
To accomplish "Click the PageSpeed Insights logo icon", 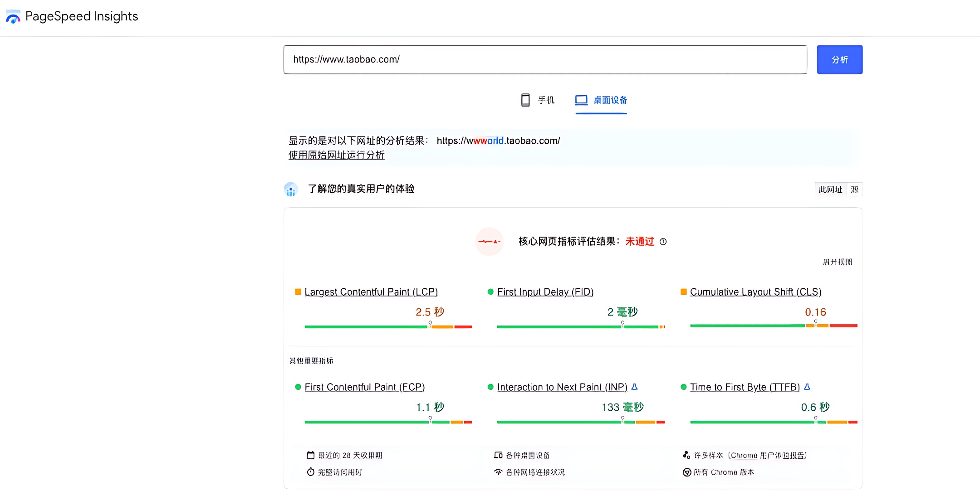I will pyautogui.click(x=13, y=17).
